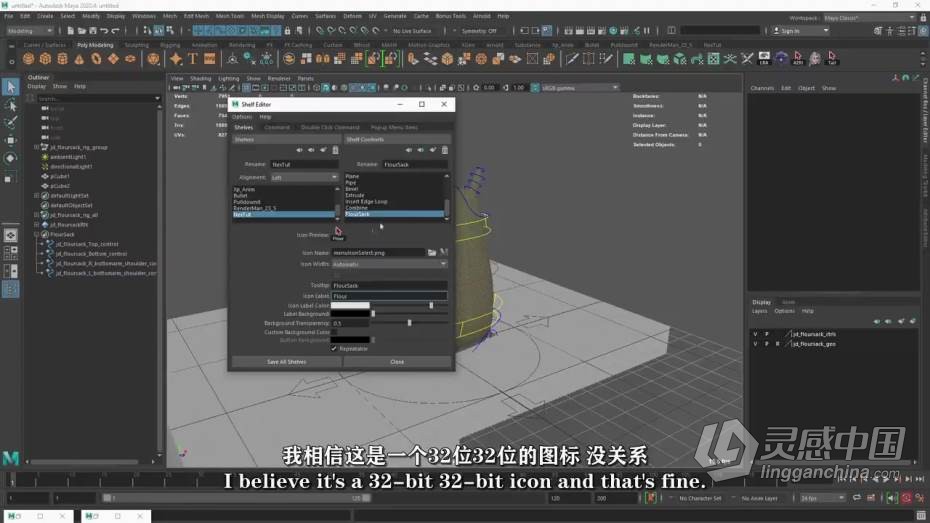Viewport: 930px width, 523px height.
Task: Delete item with Shelf Contents trash icon
Action: coord(445,150)
